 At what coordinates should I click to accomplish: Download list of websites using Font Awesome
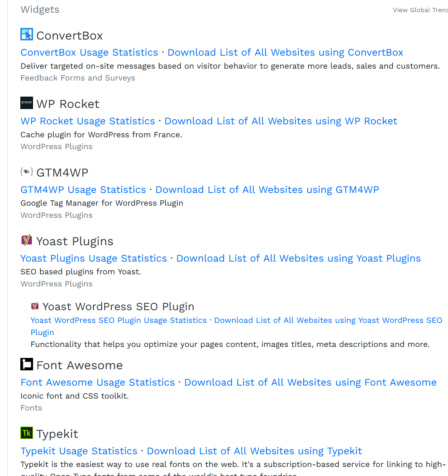coord(310,382)
